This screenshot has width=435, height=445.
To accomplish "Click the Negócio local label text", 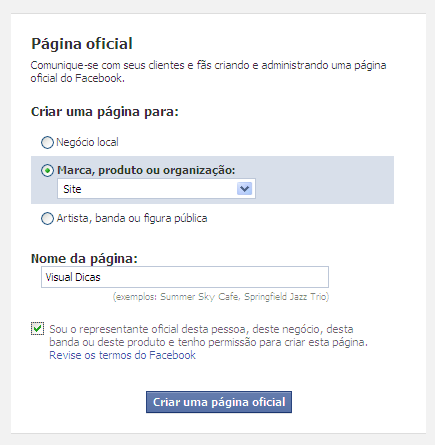I will tap(87, 142).
